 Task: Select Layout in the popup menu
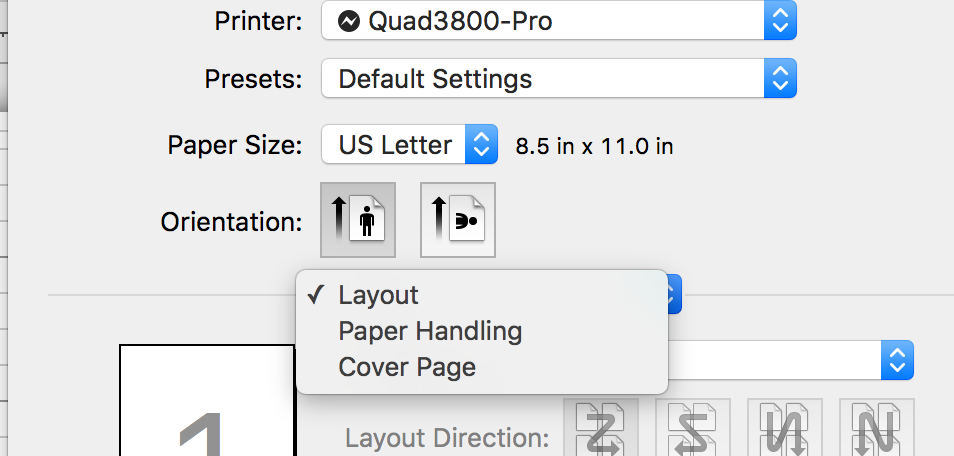[x=378, y=295]
